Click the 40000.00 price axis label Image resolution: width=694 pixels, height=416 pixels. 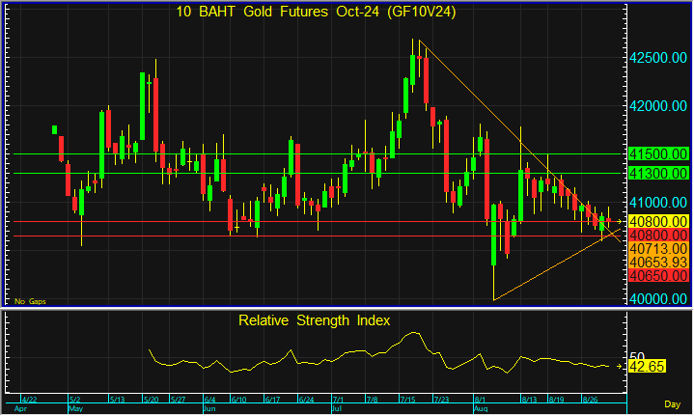(659, 299)
